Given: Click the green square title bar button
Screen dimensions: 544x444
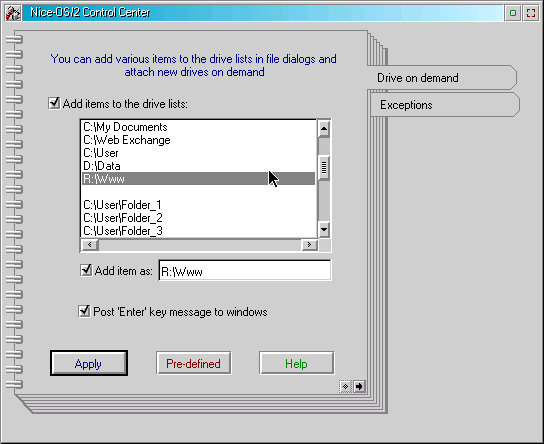Looking at the screenshot, I should coord(513,13).
